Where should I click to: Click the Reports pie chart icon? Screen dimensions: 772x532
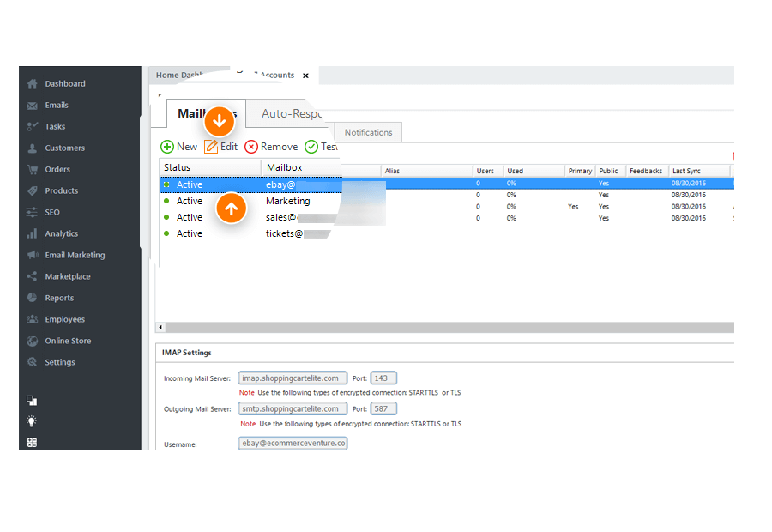(x=32, y=298)
